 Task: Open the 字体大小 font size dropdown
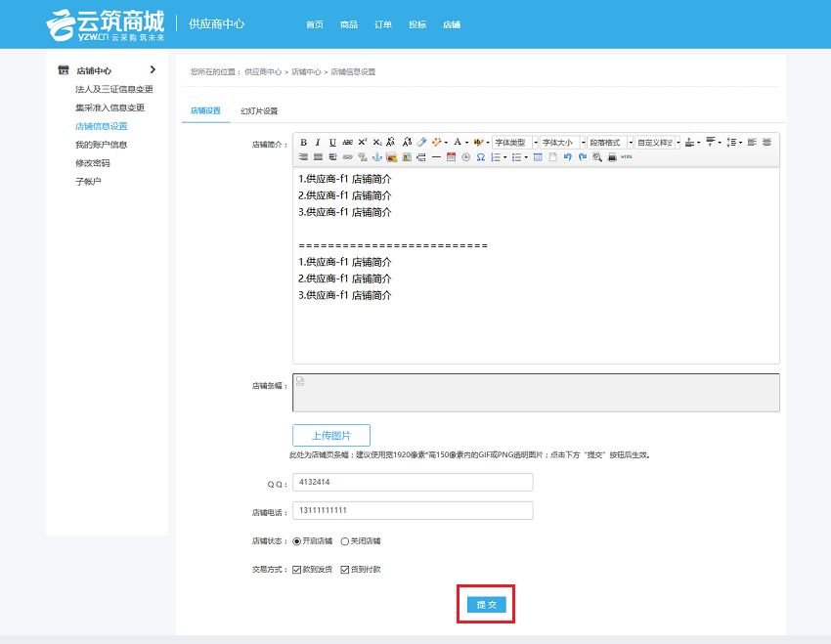click(x=562, y=142)
